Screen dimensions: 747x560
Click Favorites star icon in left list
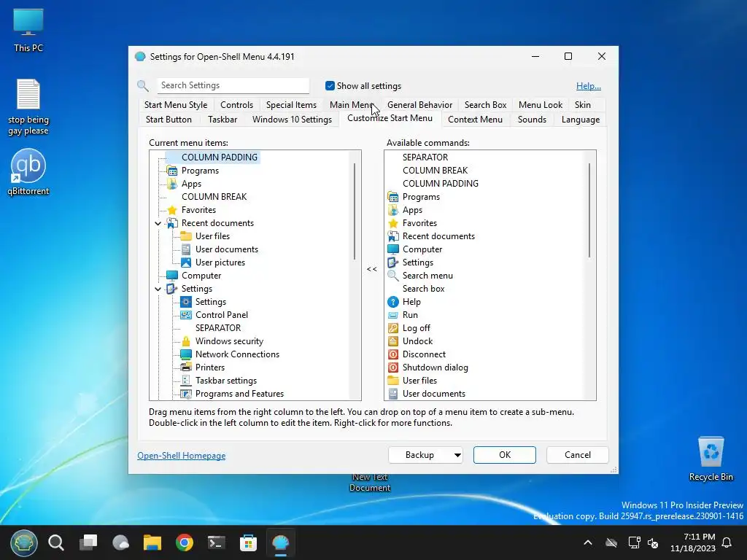click(172, 210)
